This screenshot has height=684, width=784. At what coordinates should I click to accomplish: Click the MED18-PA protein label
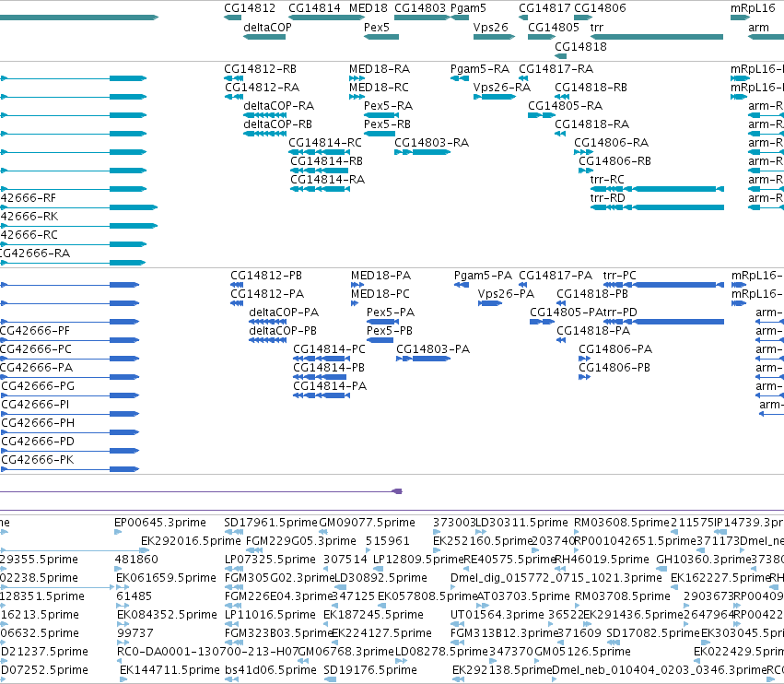click(380, 276)
